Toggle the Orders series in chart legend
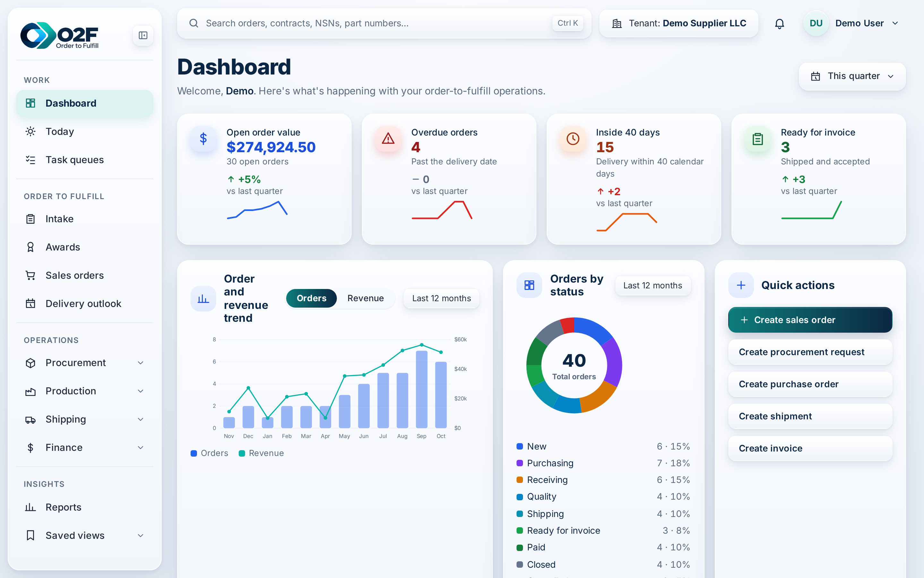The image size is (924, 578). pyautogui.click(x=209, y=453)
